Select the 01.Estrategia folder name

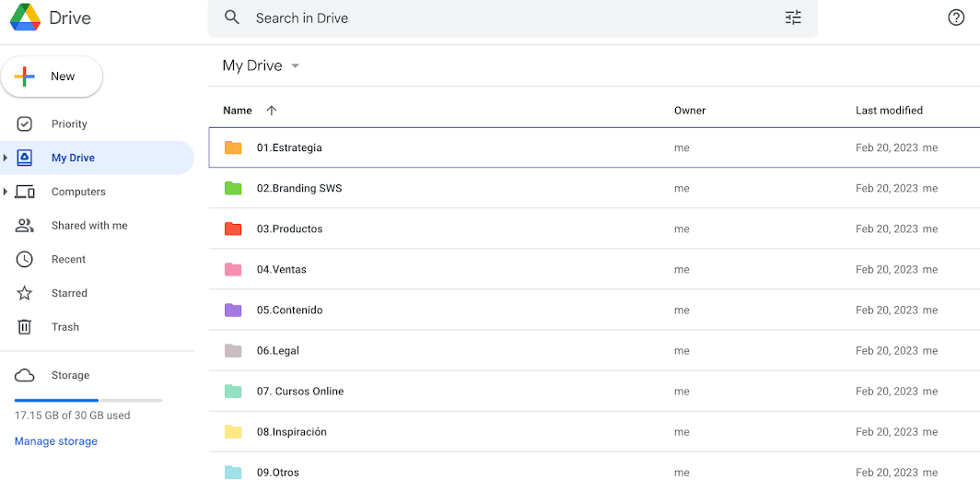point(289,148)
